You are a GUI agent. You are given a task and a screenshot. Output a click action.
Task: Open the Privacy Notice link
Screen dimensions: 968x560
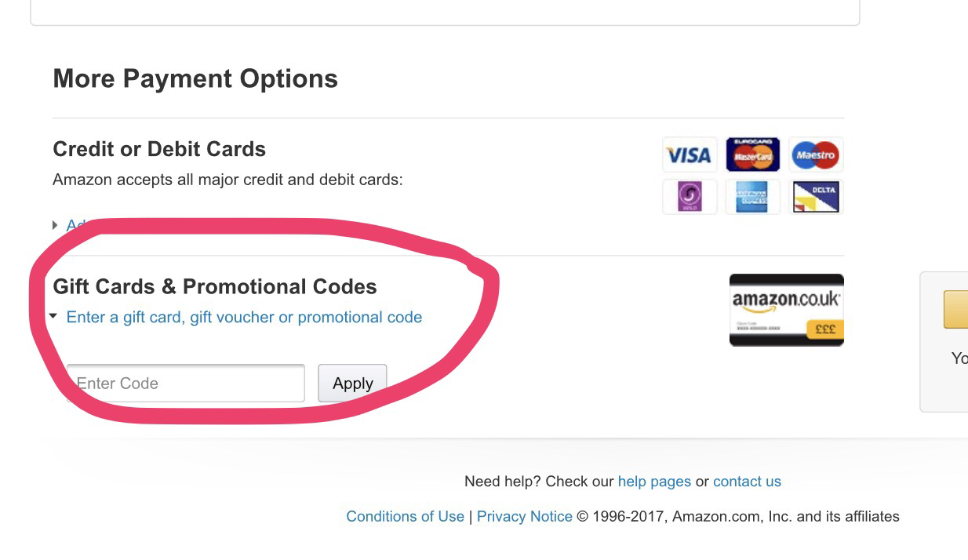pyautogui.click(x=524, y=516)
